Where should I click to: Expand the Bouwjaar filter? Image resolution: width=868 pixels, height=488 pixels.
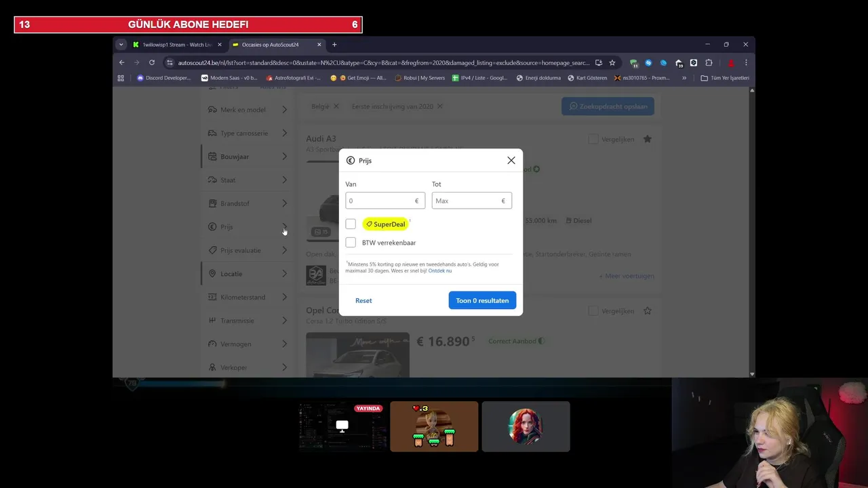pyautogui.click(x=247, y=157)
